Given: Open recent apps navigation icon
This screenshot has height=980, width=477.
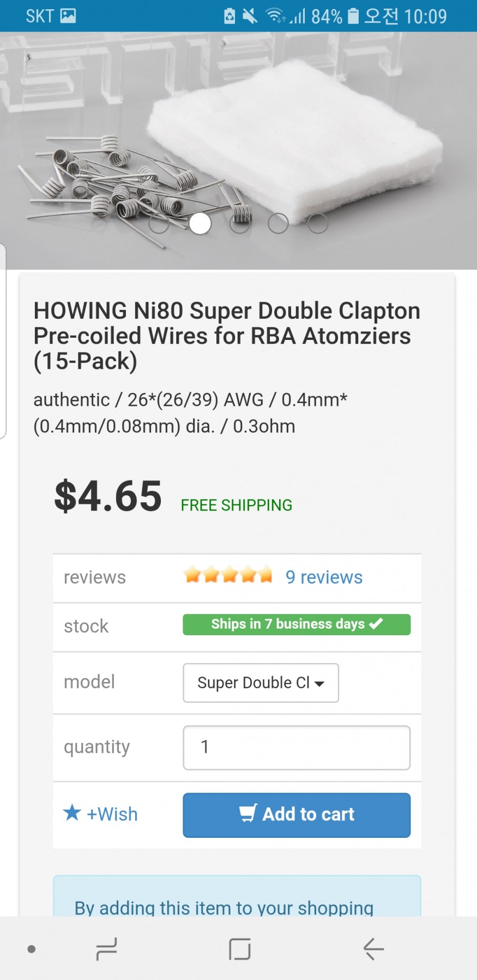Looking at the screenshot, I should [x=106, y=949].
